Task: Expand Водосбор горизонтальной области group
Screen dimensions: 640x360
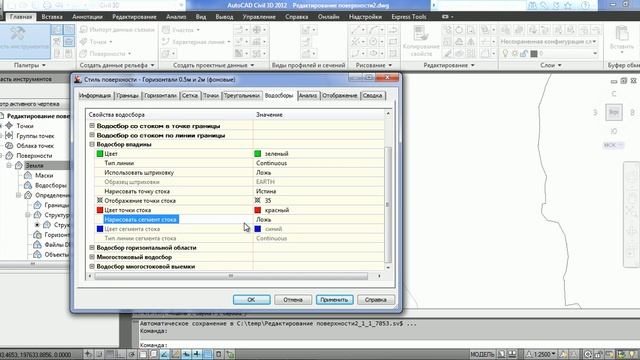Action: point(92,248)
